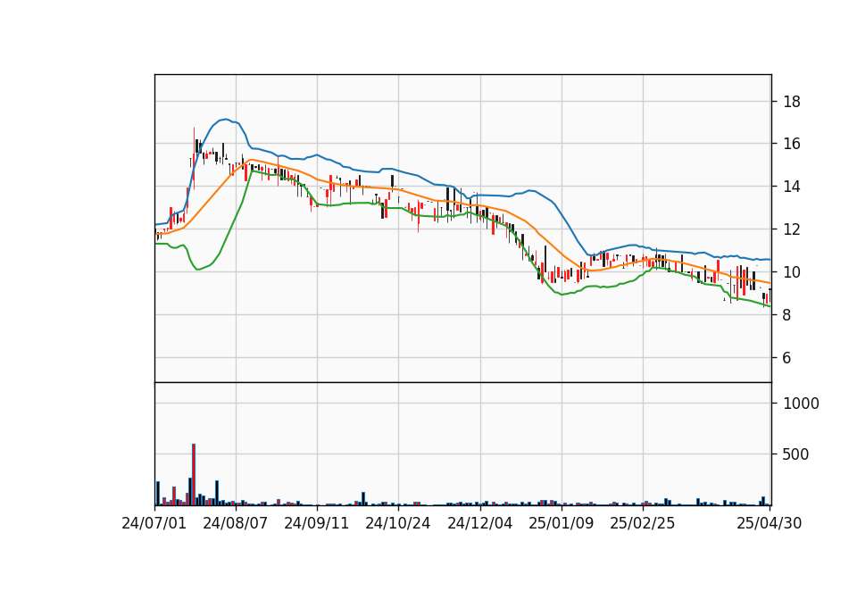Click the 25/01/09 date label
857x616 pixels.
pyautogui.click(x=562, y=523)
